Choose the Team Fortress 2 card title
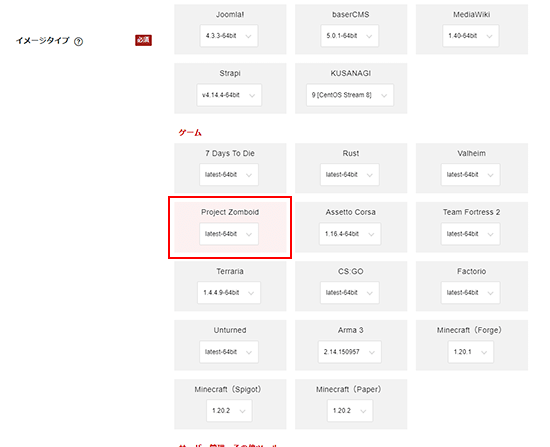This screenshot has width=550, height=447. [471, 212]
